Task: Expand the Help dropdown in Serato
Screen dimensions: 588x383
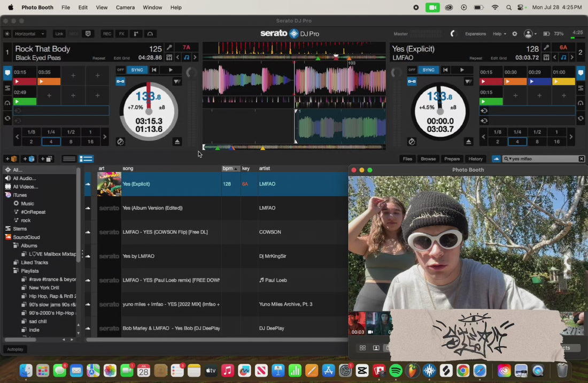Action: click(499, 34)
